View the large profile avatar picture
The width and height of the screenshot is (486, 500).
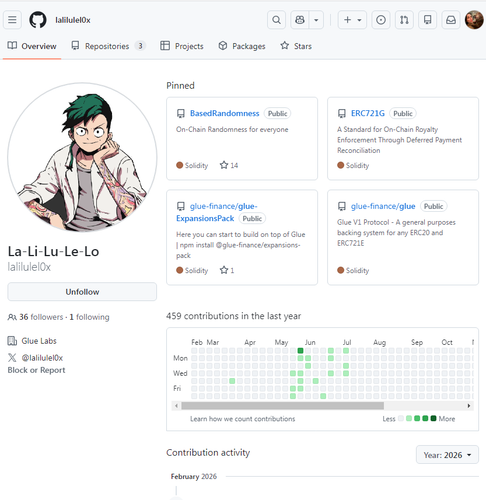[82, 157]
